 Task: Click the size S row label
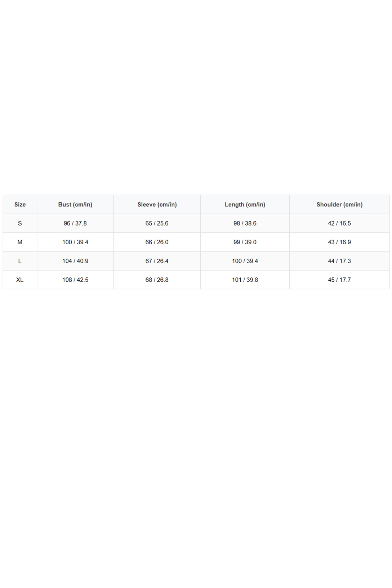(20, 223)
